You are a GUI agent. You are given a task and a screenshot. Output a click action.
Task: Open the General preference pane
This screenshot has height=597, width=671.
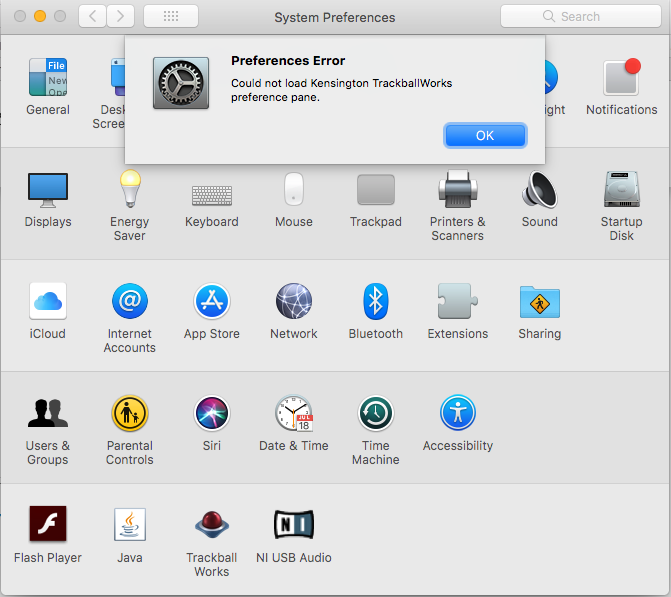(x=48, y=87)
